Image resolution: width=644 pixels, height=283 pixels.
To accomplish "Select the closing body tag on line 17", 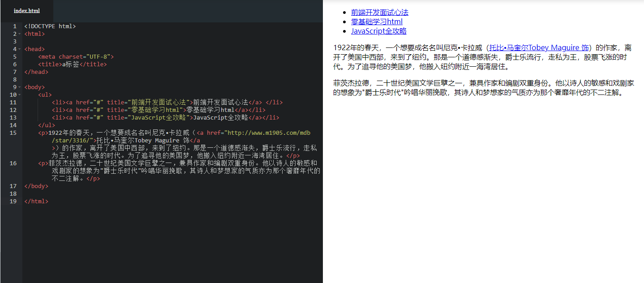I will [36, 186].
